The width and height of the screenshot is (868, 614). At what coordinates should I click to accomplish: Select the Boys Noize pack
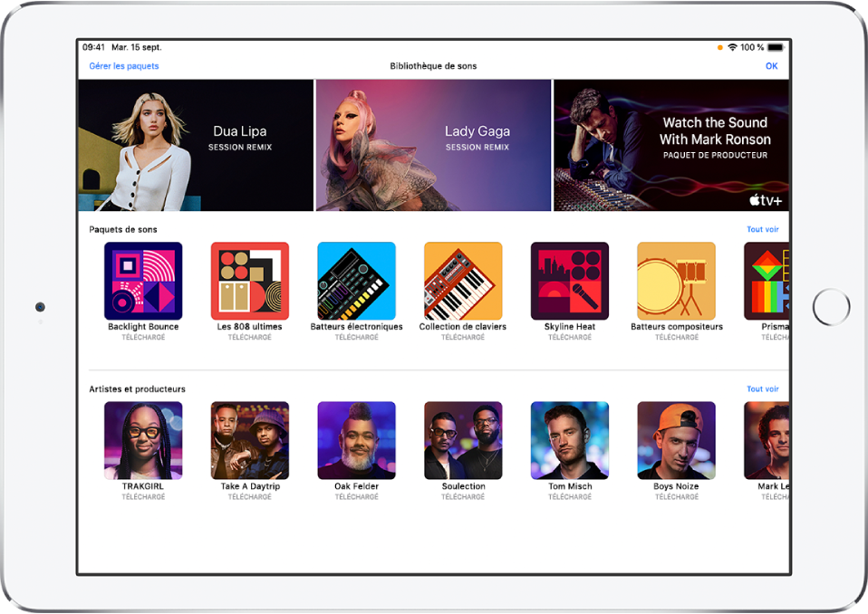[x=676, y=441]
